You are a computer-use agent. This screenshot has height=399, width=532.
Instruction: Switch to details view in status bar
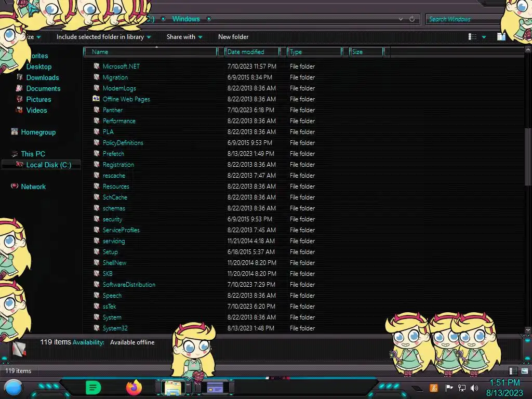[513, 371]
